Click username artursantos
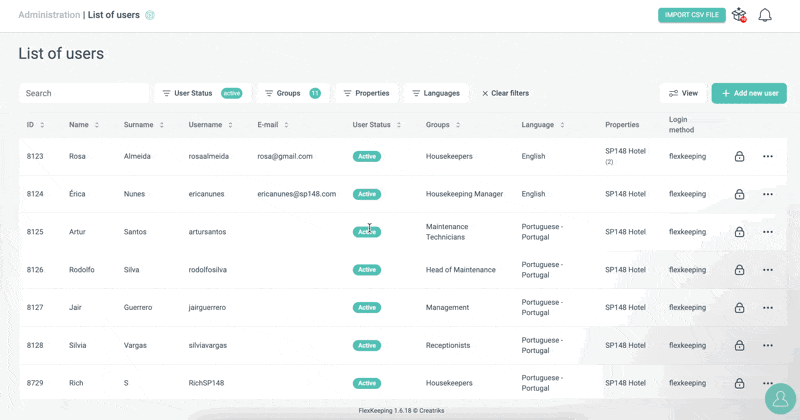 point(207,232)
